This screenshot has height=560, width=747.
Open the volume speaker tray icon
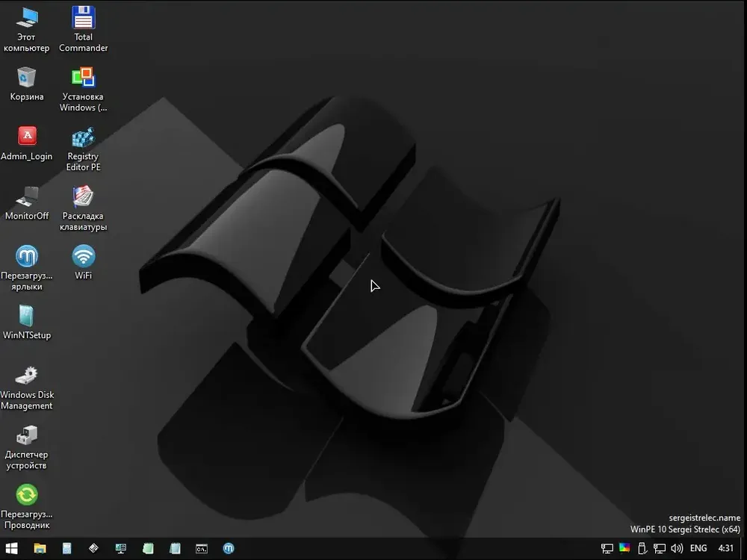[677, 549]
